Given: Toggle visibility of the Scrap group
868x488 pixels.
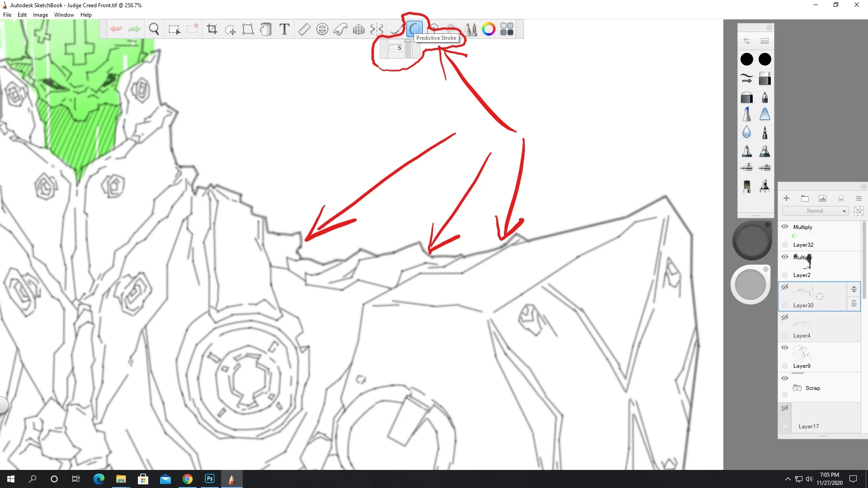Looking at the screenshot, I should coord(785,378).
